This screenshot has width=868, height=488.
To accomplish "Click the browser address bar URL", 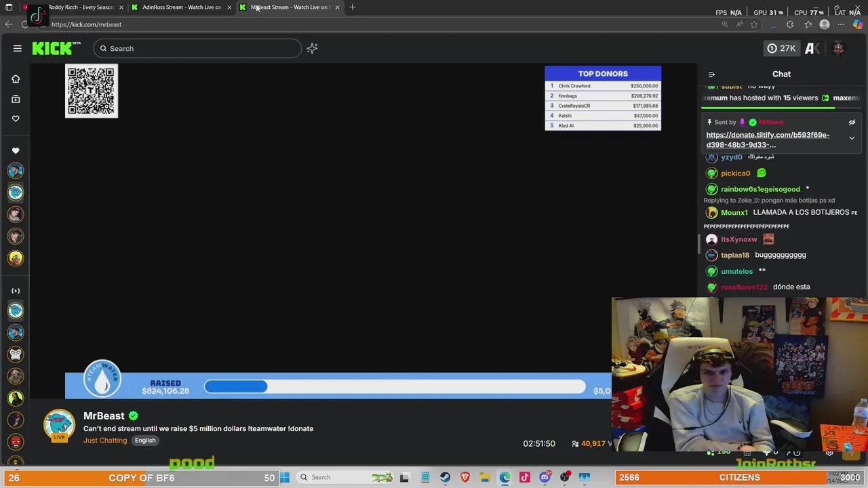I will (x=86, y=24).
